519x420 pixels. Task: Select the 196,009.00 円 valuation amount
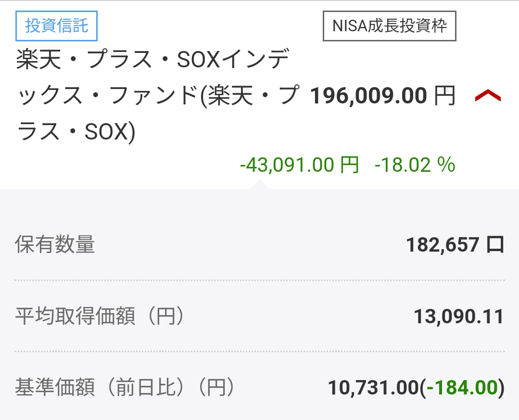pyautogui.click(x=368, y=96)
